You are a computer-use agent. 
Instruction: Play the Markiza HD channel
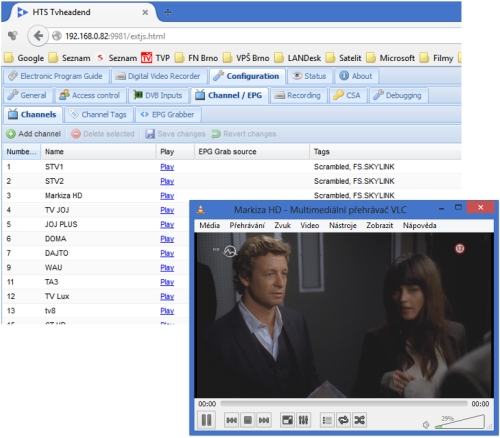(x=167, y=195)
